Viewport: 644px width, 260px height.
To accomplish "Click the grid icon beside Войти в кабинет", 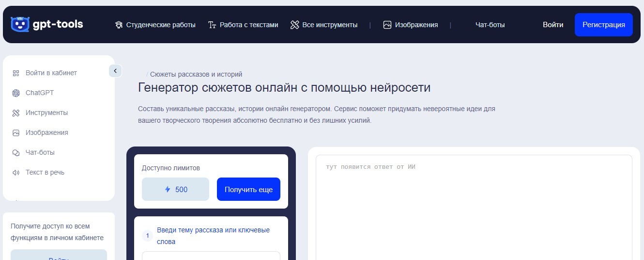I will [16, 73].
